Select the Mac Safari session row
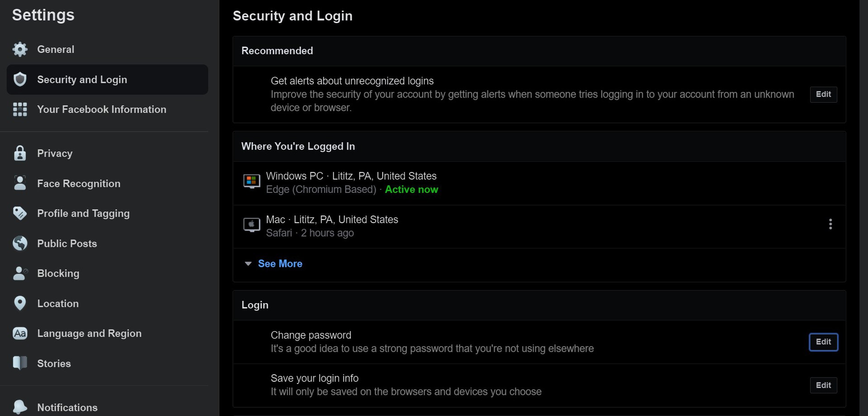 [x=497, y=226]
